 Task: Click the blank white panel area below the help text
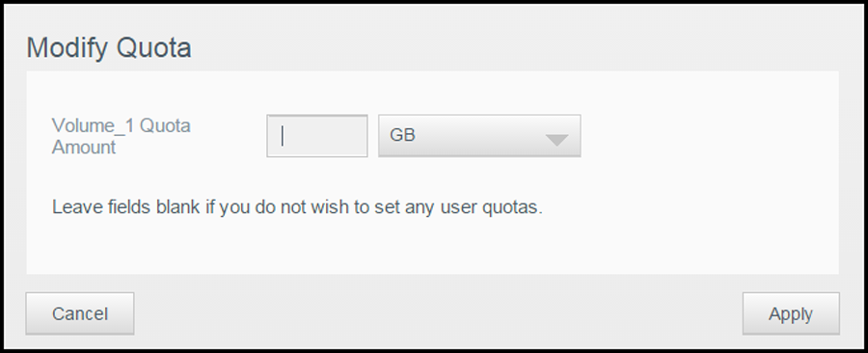coord(432,247)
